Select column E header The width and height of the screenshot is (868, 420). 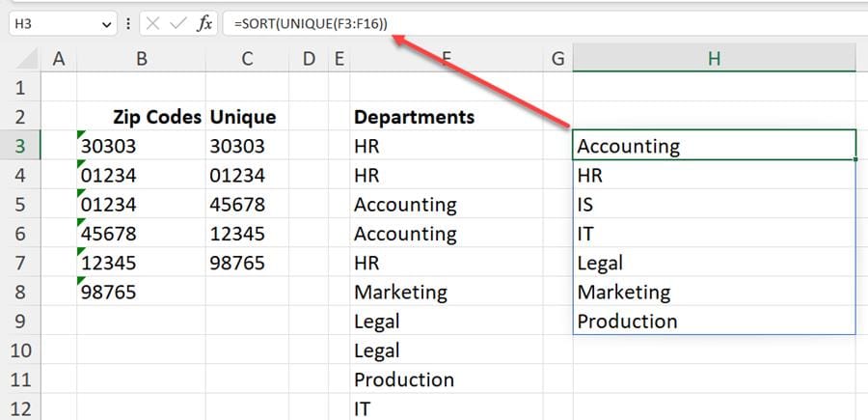click(339, 58)
